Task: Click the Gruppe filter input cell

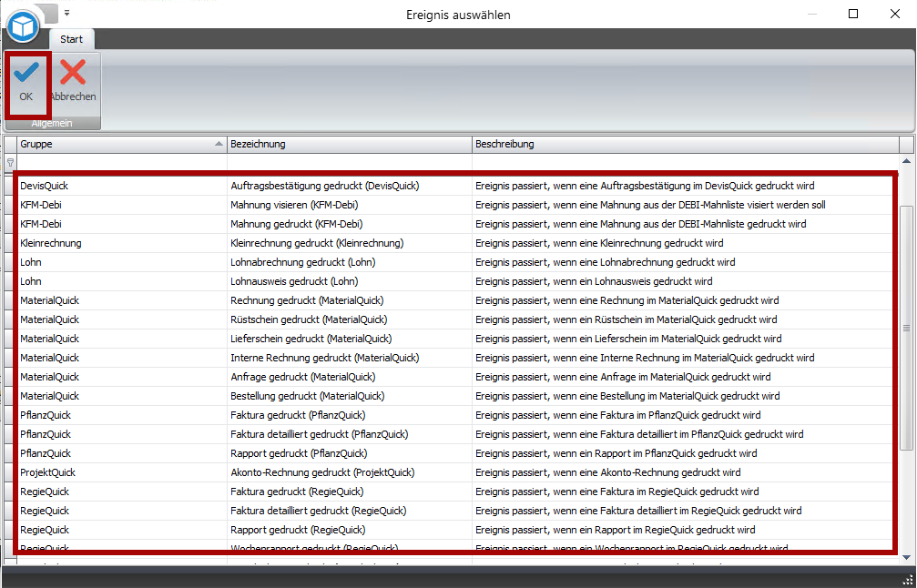Action: (122, 163)
